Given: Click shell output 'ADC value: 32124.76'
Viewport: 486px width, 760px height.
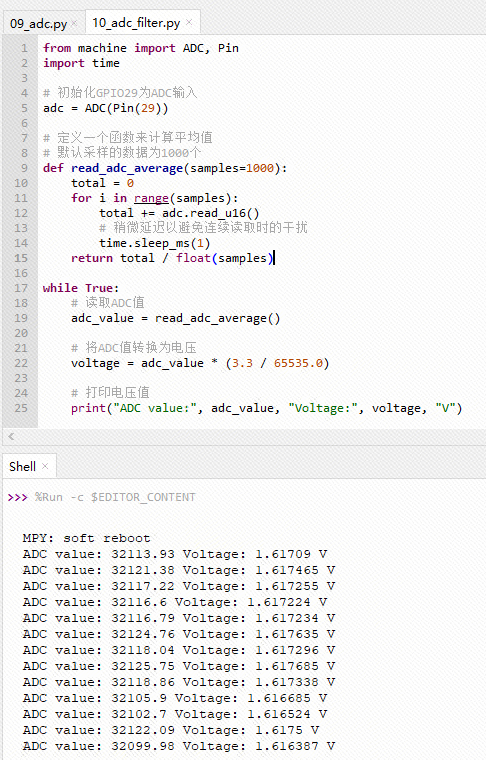Looking at the screenshot, I should coord(98,634).
